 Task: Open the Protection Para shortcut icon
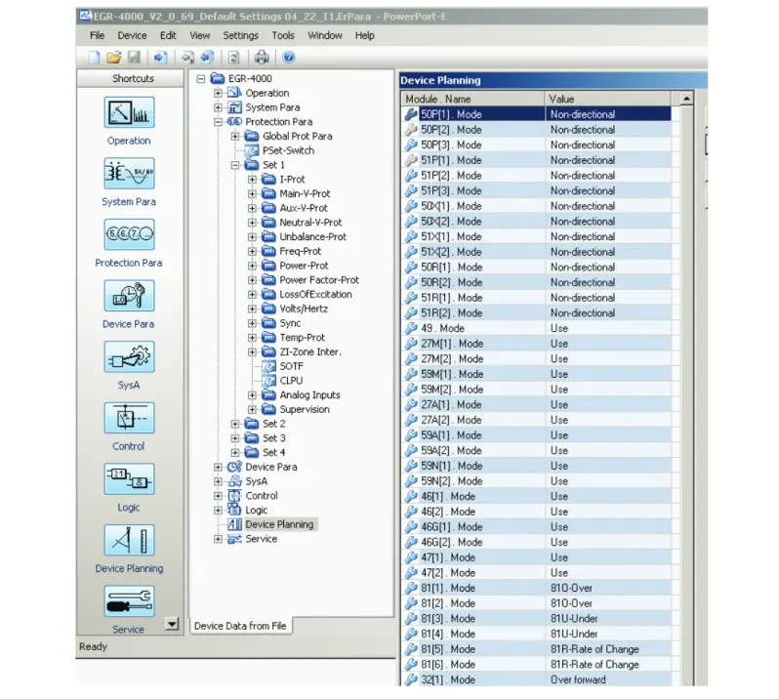tap(129, 234)
